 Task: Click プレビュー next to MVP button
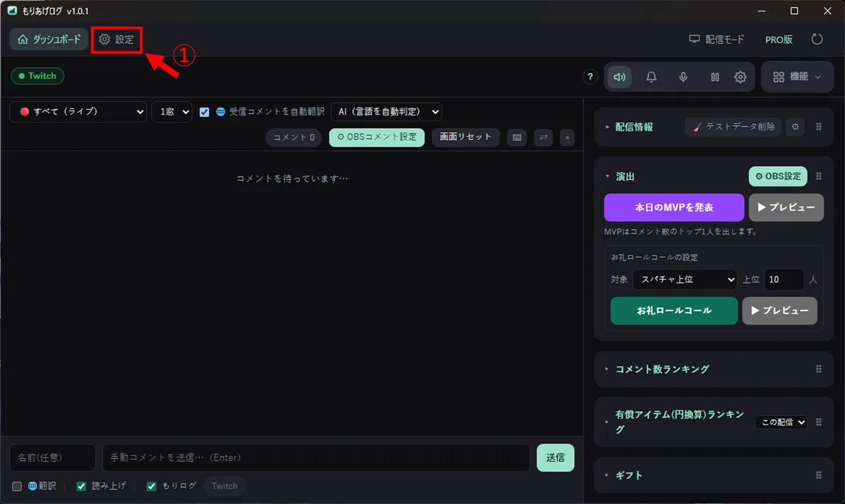[x=786, y=208]
